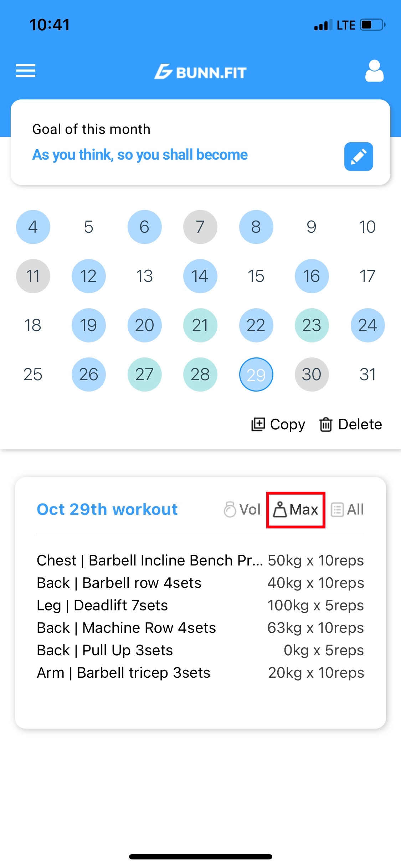Tap gray day 11 circle
Image resolution: width=401 pixels, height=868 pixels.
click(x=33, y=276)
